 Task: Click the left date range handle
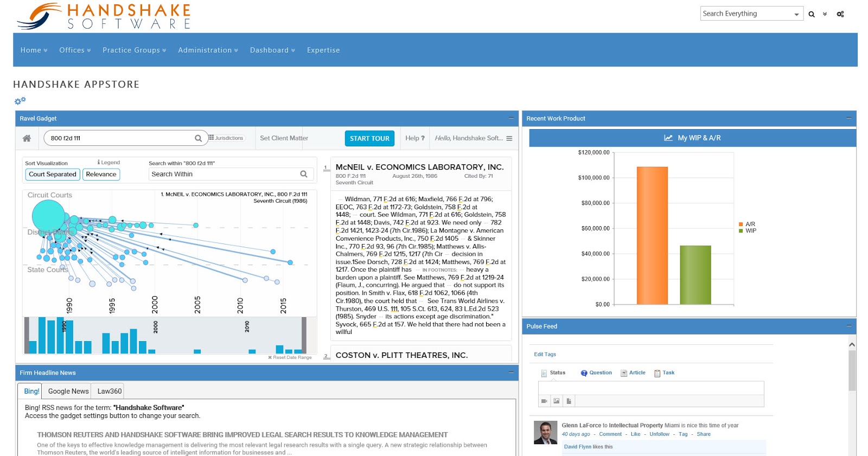click(27, 335)
